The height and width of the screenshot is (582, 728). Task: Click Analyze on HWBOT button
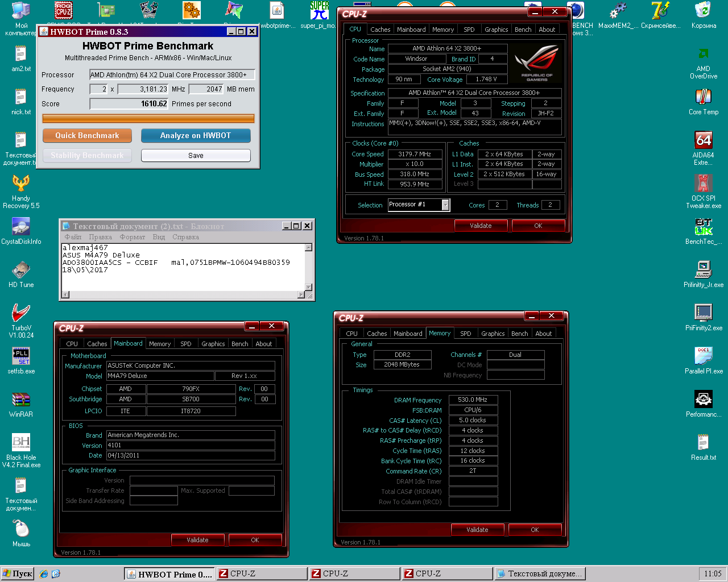coord(196,135)
